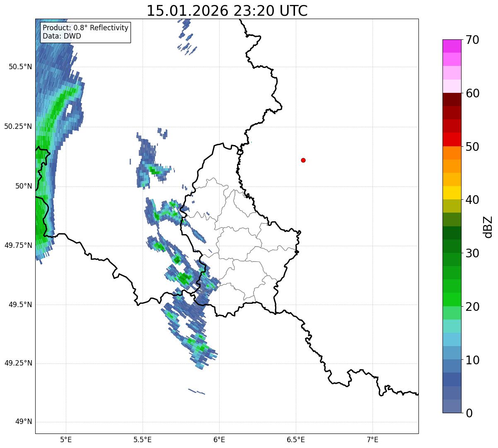Click the 'Product: 0.8° Reflectivity' label
Image resolution: width=498 pixels, height=448 pixels.
point(86,28)
